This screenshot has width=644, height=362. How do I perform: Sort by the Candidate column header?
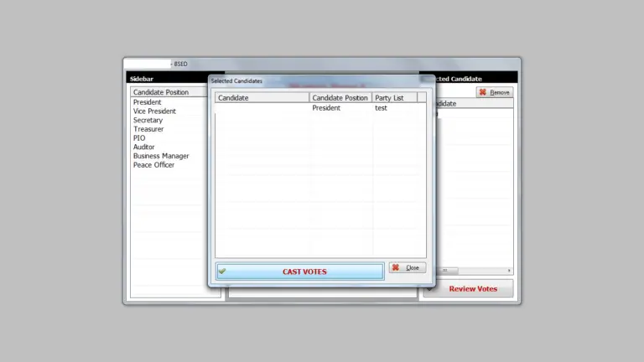[262, 98]
